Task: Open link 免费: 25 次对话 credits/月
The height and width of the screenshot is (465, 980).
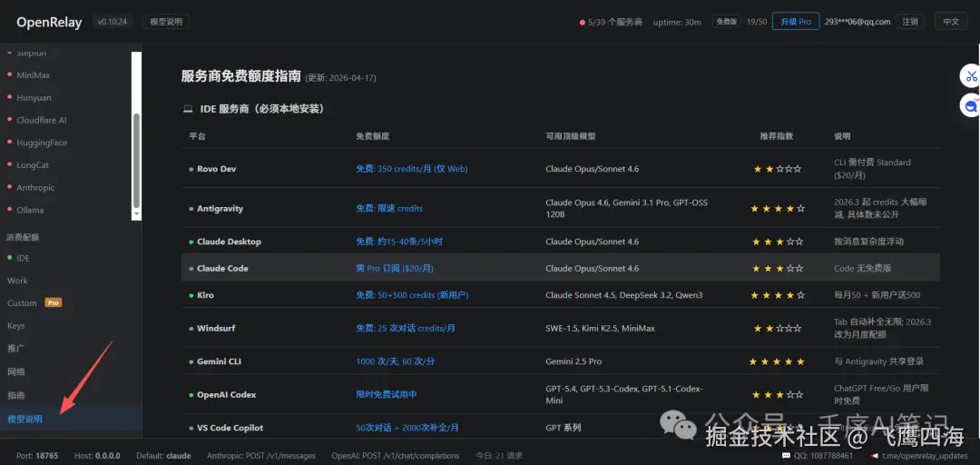Action: (406, 328)
